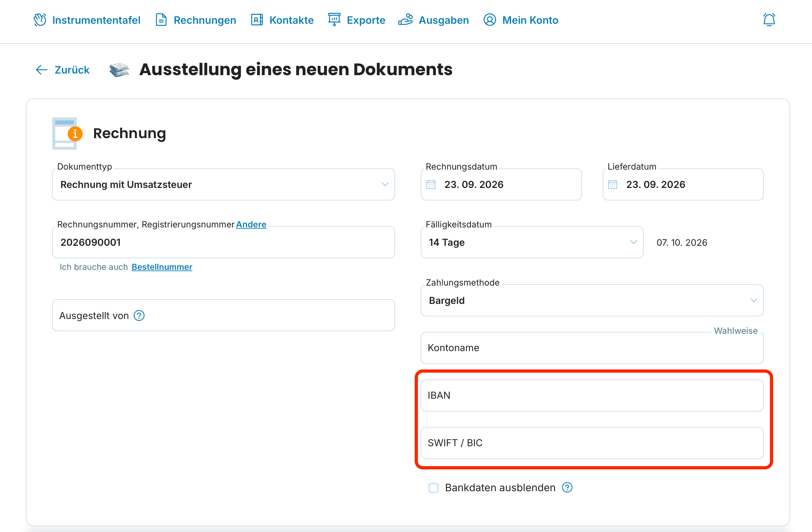Open help icon next to Bankdaten ausblenden
The height and width of the screenshot is (532, 812).
(x=567, y=488)
